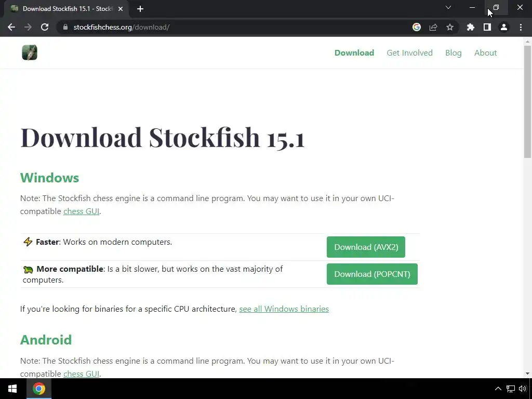
Task: Bookmark this page with the star icon
Action: [x=450, y=27]
